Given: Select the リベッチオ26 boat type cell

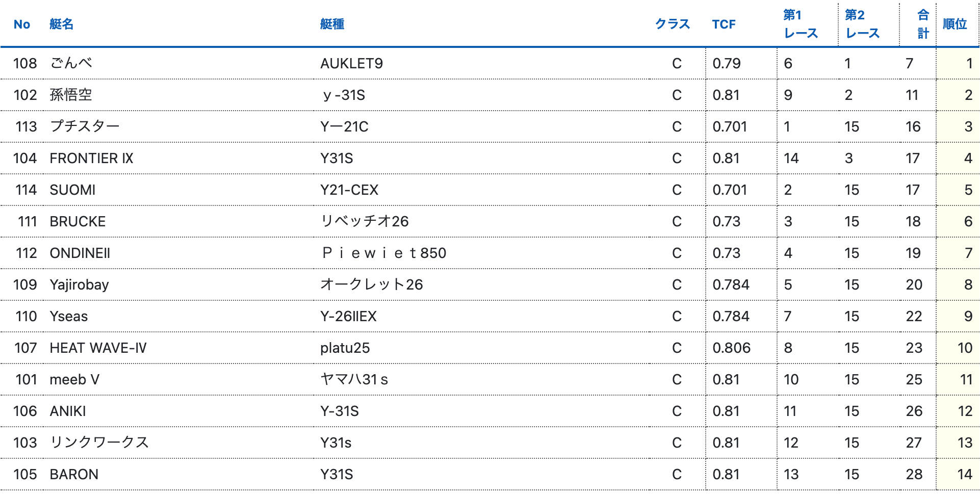Looking at the screenshot, I should [364, 221].
